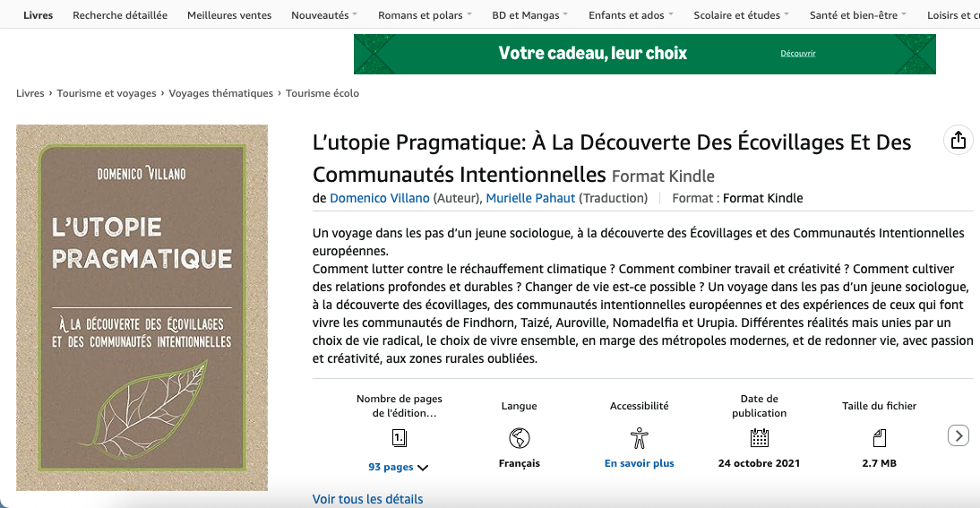
Task: Expand the 93 pages dropdown
Action: (399, 467)
